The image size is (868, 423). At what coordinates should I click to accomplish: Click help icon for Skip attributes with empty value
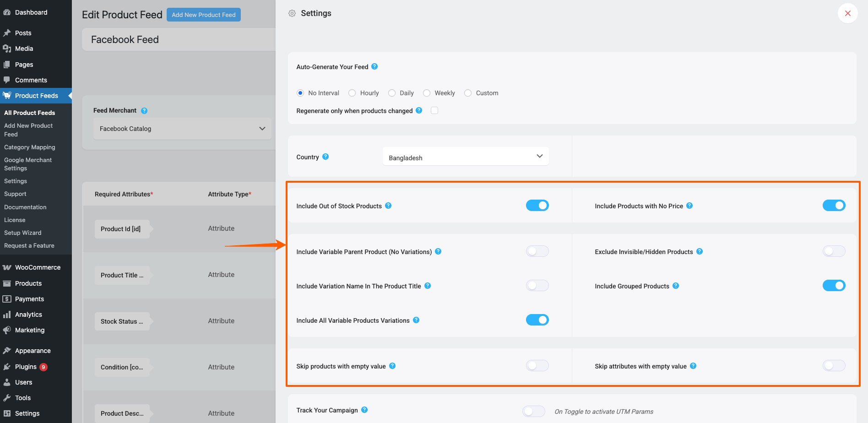click(693, 366)
